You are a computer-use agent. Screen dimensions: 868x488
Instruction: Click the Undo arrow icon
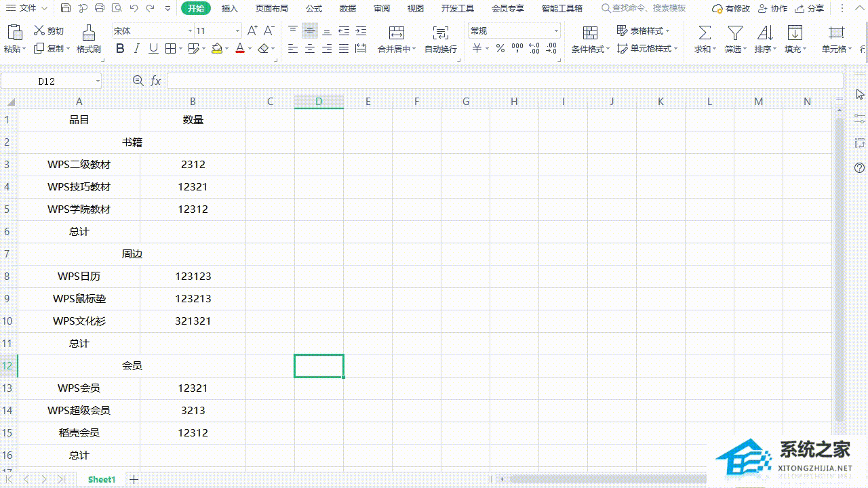(x=134, y=8)
